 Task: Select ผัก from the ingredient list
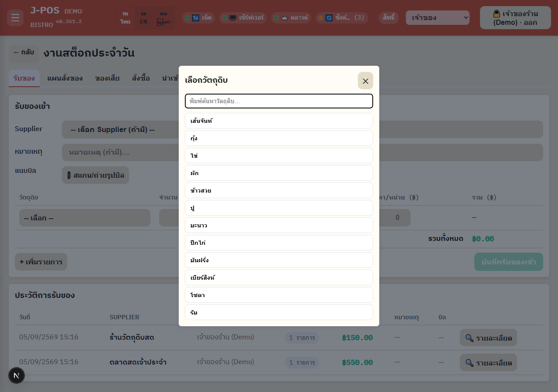(x=279, y=173)
